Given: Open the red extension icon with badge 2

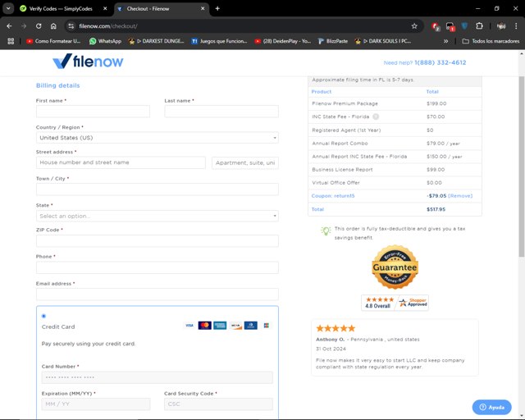Looking at the screenshot, I should 436,26.
